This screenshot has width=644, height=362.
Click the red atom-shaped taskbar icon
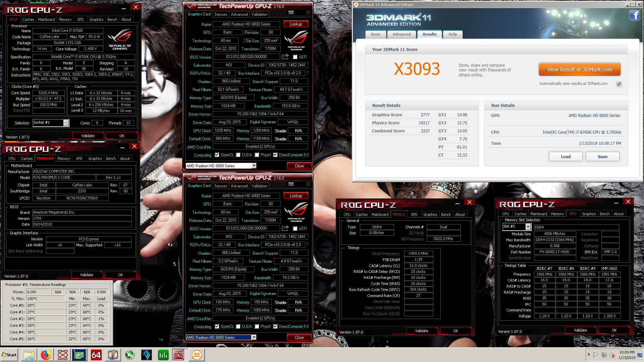pos(62,355)
